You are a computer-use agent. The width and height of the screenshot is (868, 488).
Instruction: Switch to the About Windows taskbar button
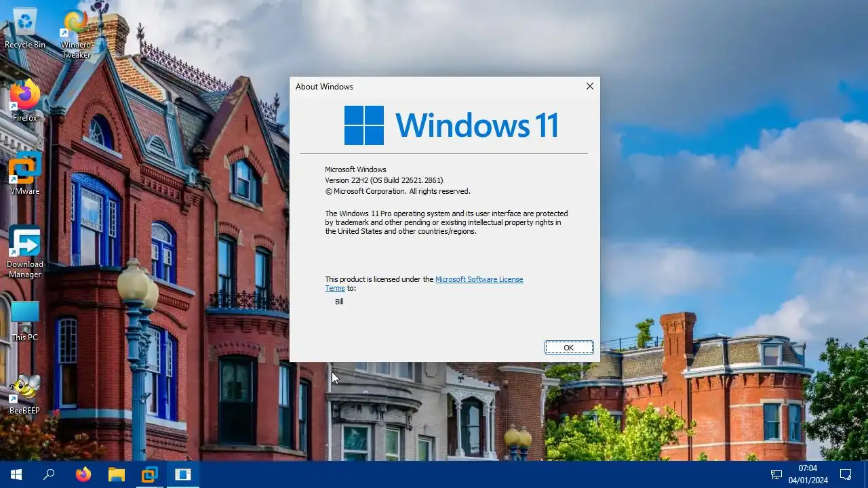183,474
